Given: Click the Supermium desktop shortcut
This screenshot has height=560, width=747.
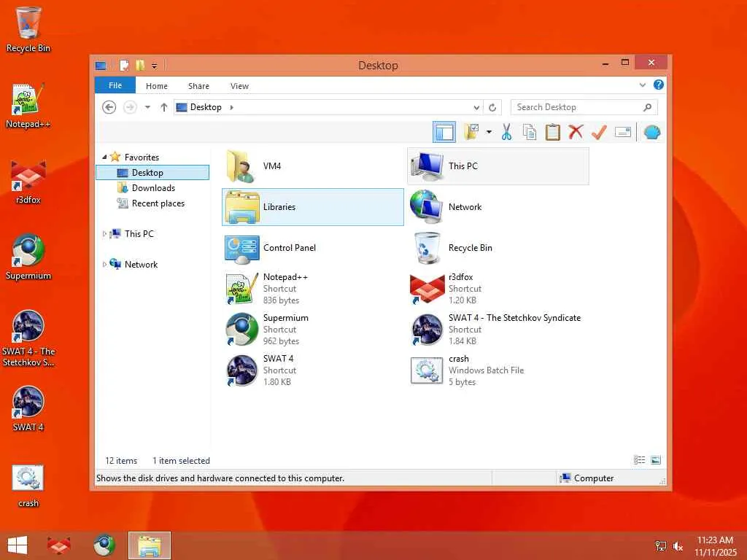Looking at the screenshot, I should (28, 257).
